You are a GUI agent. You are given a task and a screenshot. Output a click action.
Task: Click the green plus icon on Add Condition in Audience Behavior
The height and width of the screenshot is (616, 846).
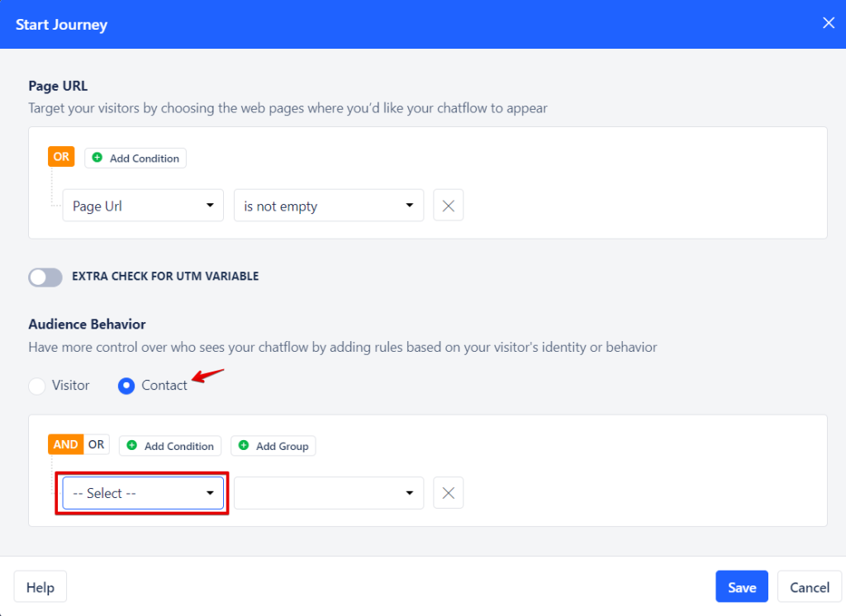[132, 445]
